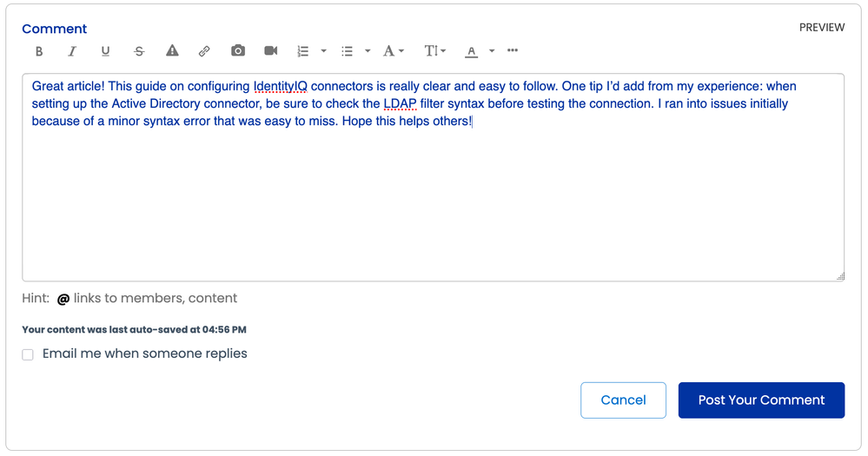Apply strikethrough formatting
The width and height of the screenshot is (868, 456).
point(139,51)
